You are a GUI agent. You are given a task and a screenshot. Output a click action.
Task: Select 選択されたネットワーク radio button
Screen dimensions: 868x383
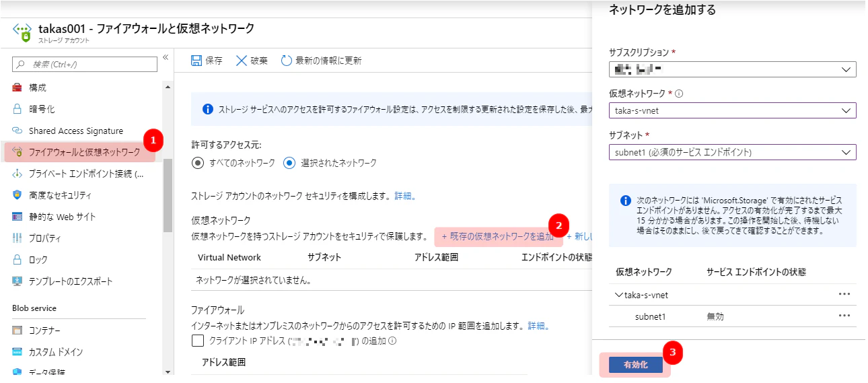point(289,163)
